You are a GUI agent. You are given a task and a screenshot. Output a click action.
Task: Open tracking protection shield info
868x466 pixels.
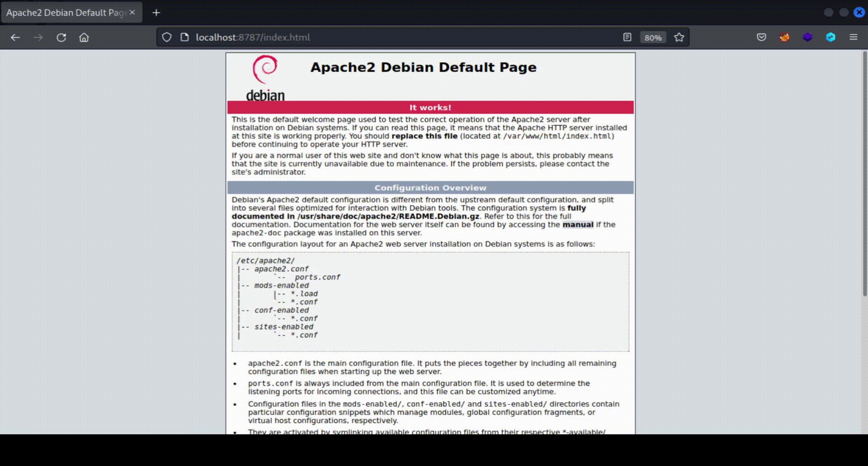tap(167, 38)
